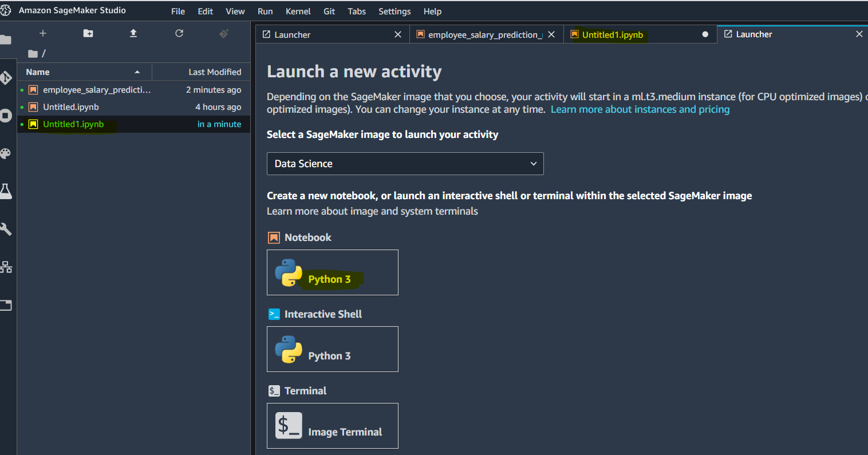The image size is (868, 455).
Task: Click the 'in a minute' timestamp
Action: [x=219, y=124]
